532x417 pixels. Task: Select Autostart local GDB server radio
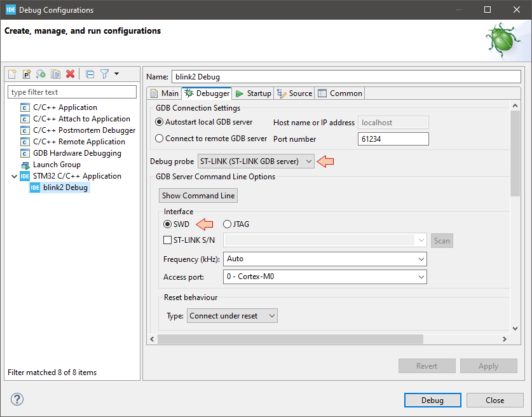[159, 122]
